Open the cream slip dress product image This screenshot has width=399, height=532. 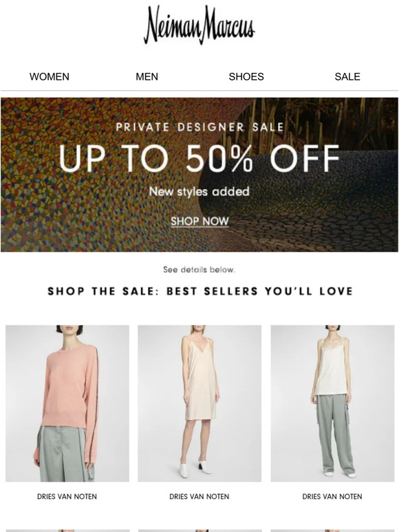199,403
